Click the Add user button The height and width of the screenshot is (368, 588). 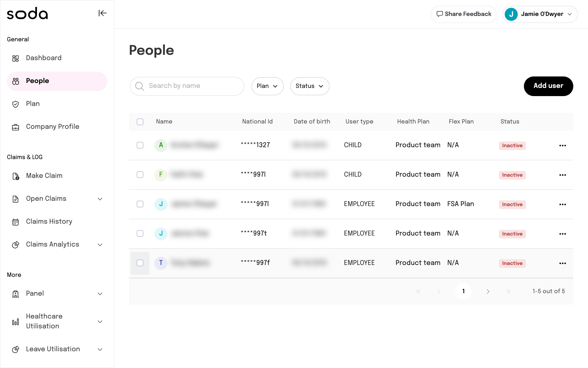548,86
